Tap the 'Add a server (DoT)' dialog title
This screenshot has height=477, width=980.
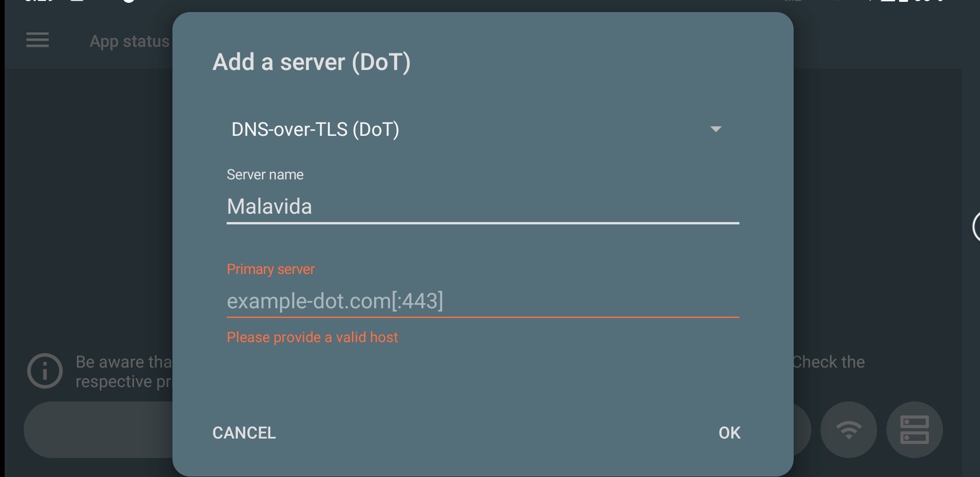(312, 62)
